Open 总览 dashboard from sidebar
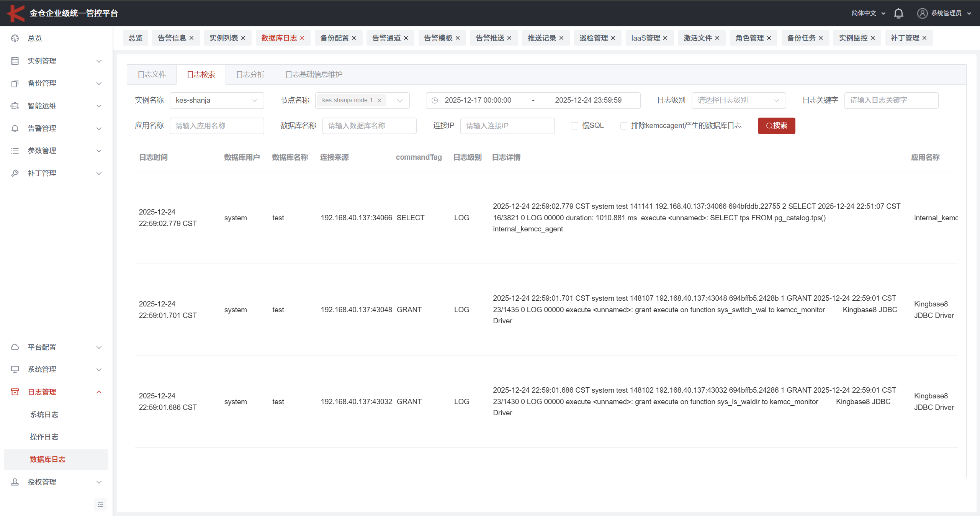This screenshot has width=980, height=516. point(35,38)
